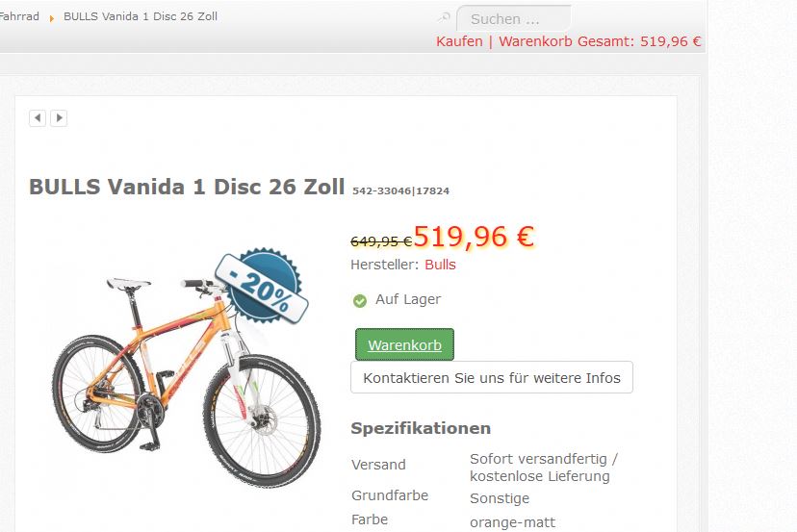Screen dimensions: 797x532
Task: Click the red 519,96 € sale price
Action: (474, 237)
